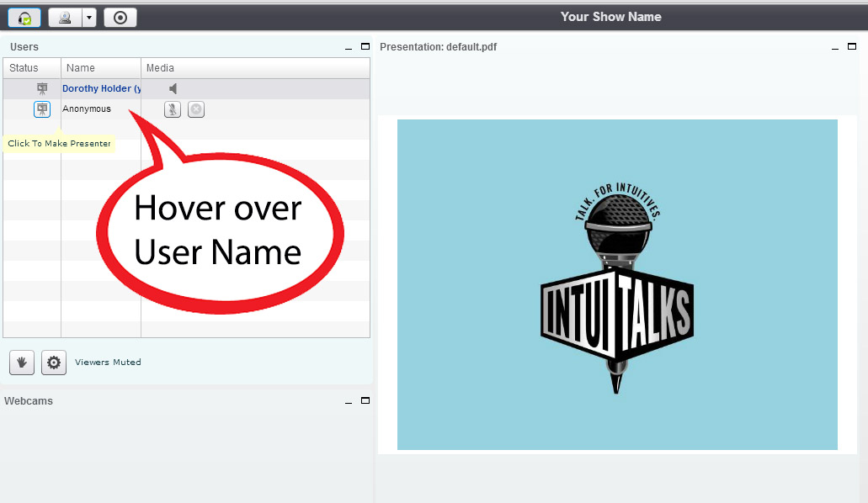The width and height of the screenshot is (868, 503).
Task: Open the webcam dropdown arrow
Action: (89, 18)
